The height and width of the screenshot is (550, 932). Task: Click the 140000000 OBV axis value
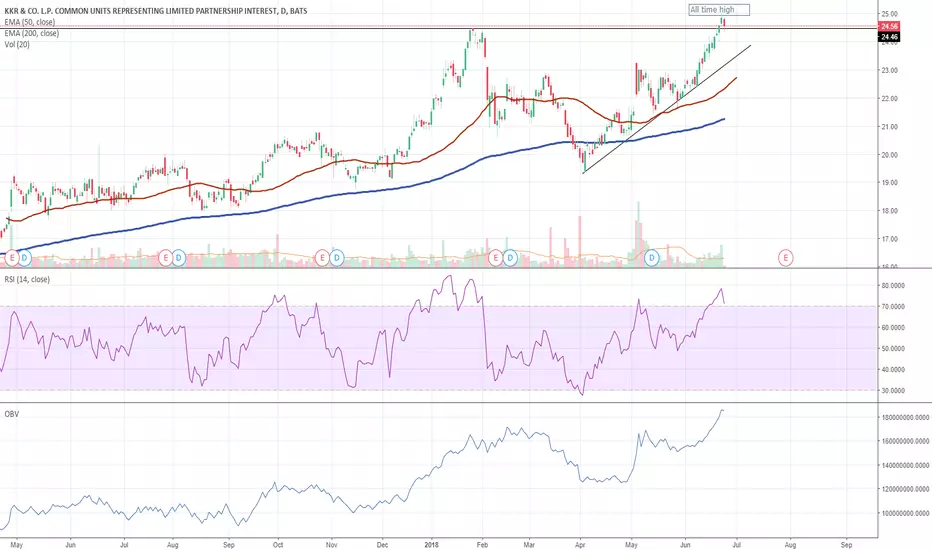[x=905, y=466]
